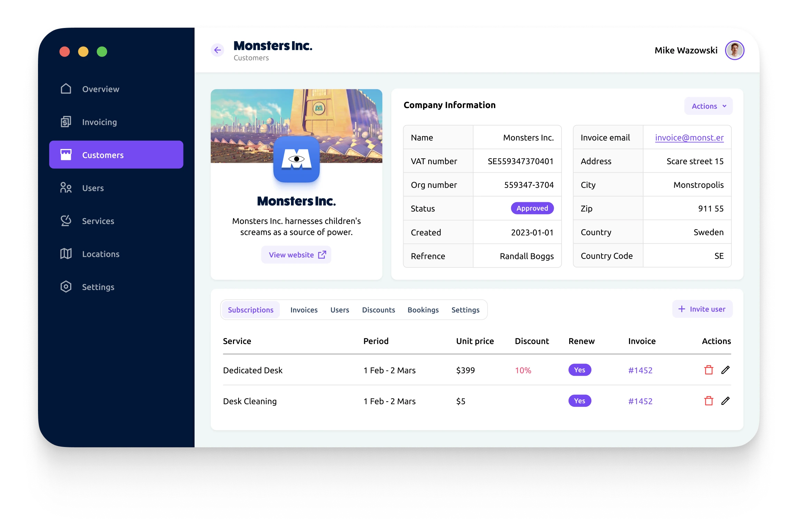The width and height of the screenshot is (797, 532).
Task: Open the Bookings tab
Action: coord(423,310)
